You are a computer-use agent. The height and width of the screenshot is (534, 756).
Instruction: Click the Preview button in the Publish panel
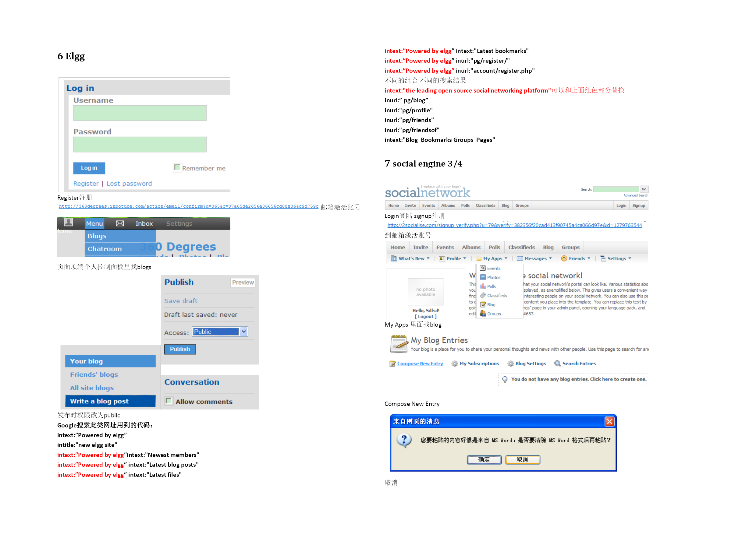(243, 282)
